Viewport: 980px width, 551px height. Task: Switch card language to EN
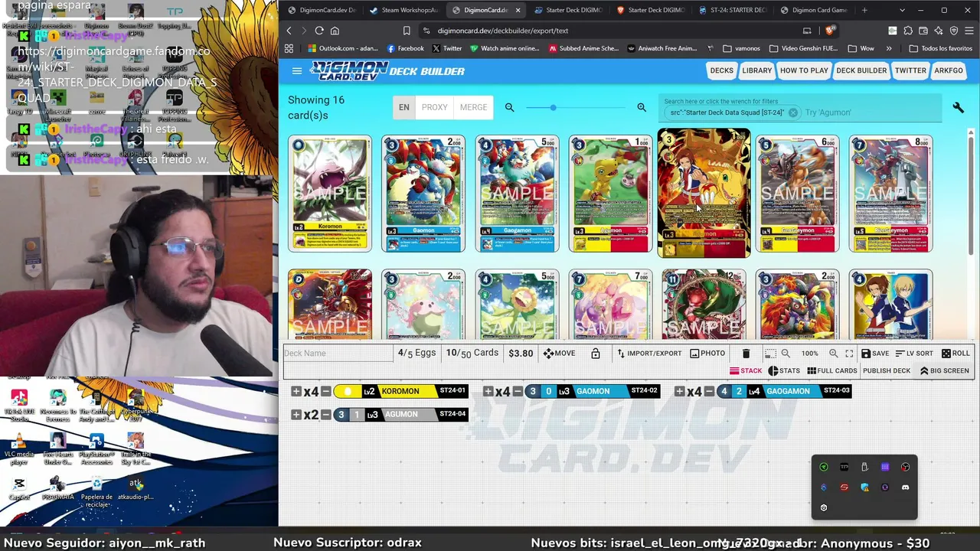(x=404, y=107)
